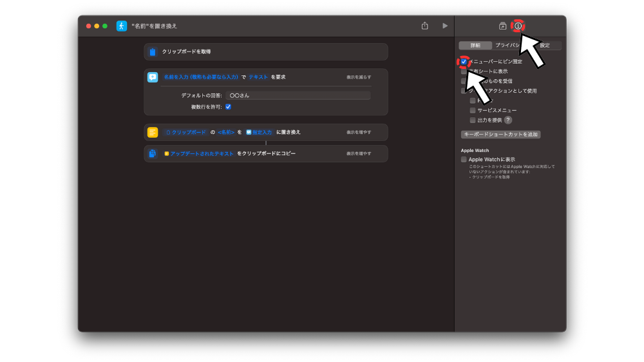The image size is (644, 362).
Task: Switch to the 設定 tab
Action: point(545,45)
